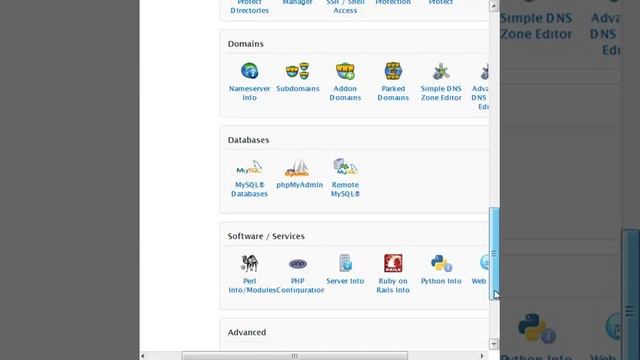Viewport: 640px width, 360px height.
Task: Click the Parked Domains icon
Action: coord(393,71)
